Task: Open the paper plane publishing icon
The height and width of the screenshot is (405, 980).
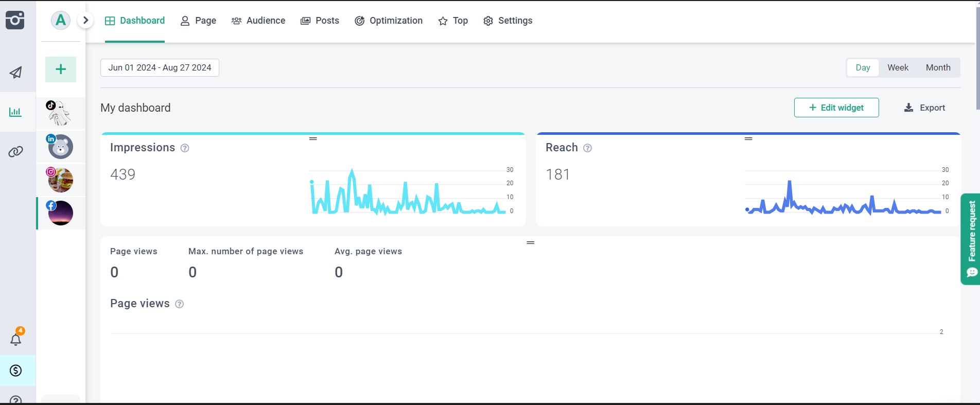Action: pos(16,73)
